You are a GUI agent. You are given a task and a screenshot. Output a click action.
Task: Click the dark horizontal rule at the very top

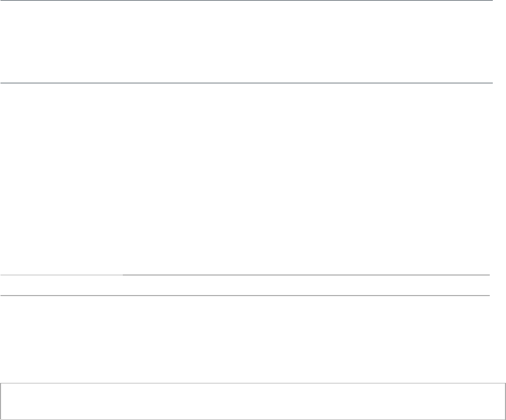[246, 1]
